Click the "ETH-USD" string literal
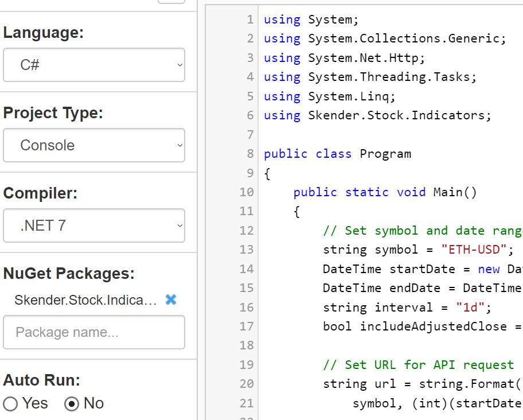523x420 pixels. pos(474,250)
